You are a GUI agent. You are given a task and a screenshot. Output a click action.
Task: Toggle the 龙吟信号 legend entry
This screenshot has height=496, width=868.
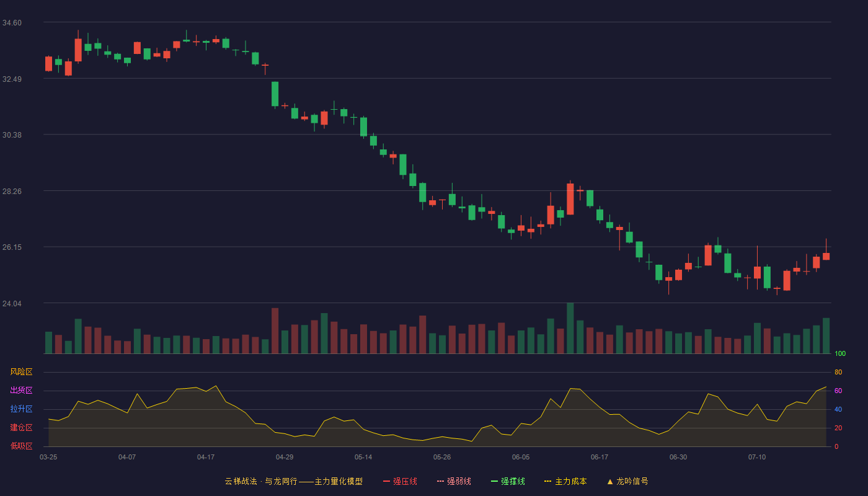[627, 481]
